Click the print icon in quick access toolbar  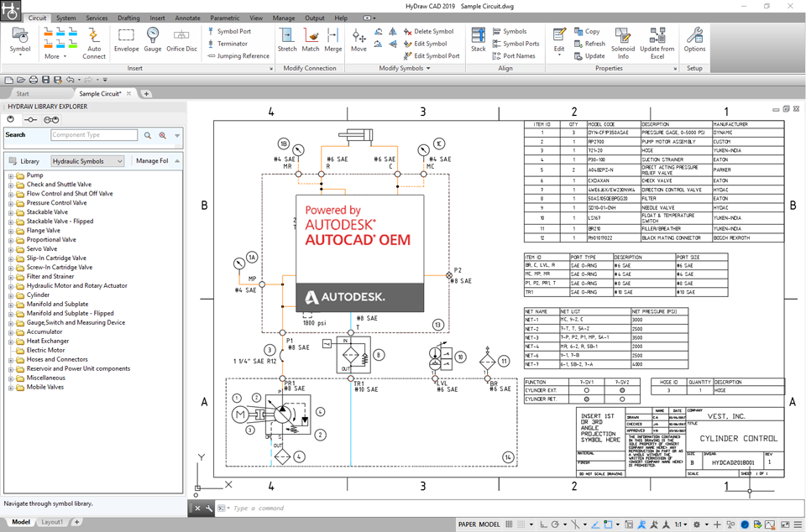[x=34, y=80]
